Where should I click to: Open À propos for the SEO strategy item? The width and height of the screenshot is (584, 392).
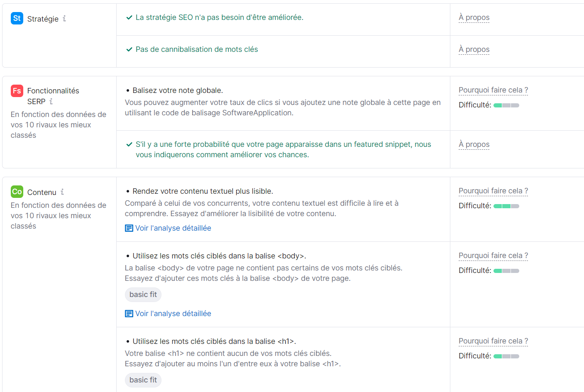tap(474, 17)
